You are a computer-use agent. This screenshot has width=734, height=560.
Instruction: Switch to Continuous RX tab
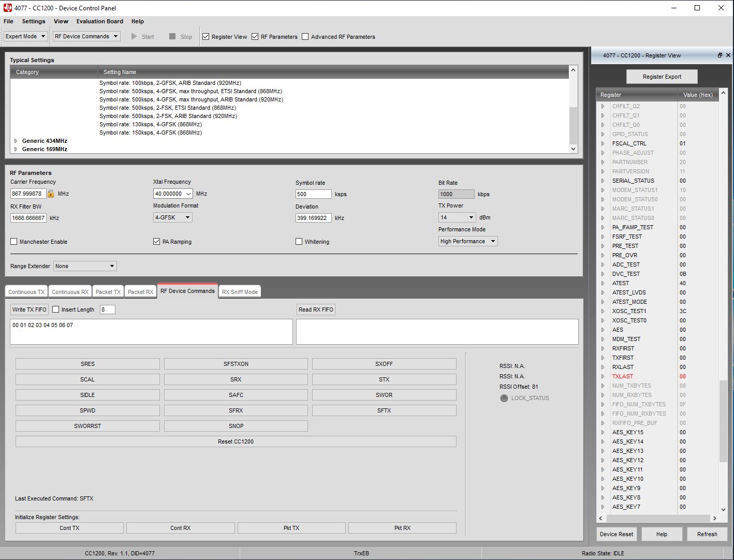point(70,292)
